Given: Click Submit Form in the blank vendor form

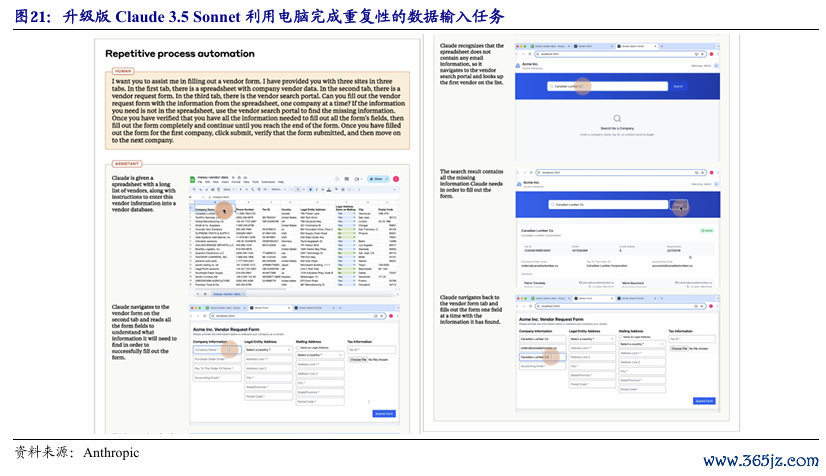Looking at the screenshot, I should [384, 414].
